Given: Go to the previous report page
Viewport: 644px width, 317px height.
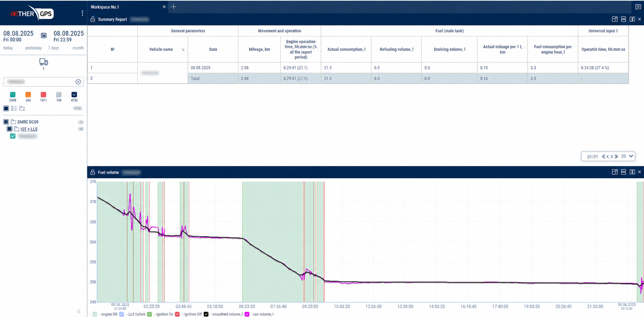Looking at the screenshot, I should (608, 156).
